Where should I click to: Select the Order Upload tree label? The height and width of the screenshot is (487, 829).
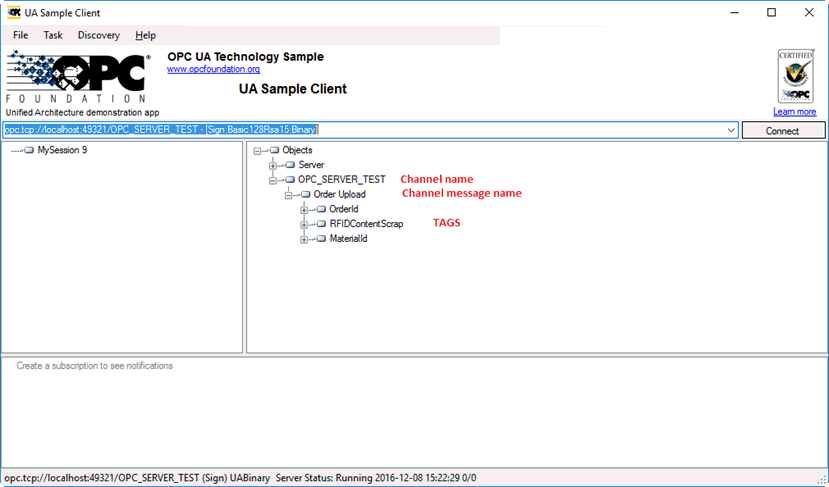[x=339, y=195]
